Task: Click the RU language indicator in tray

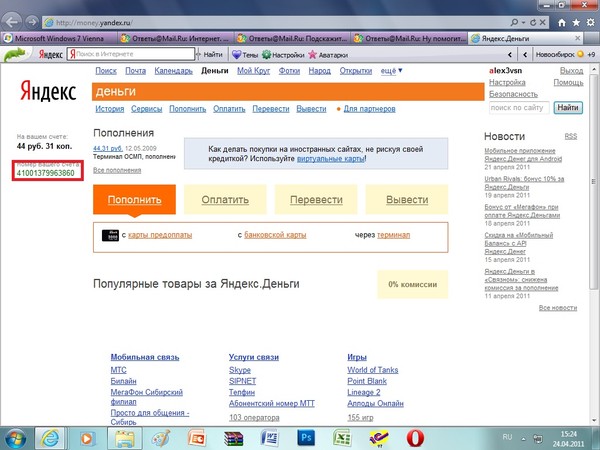Action: (507, 437)
